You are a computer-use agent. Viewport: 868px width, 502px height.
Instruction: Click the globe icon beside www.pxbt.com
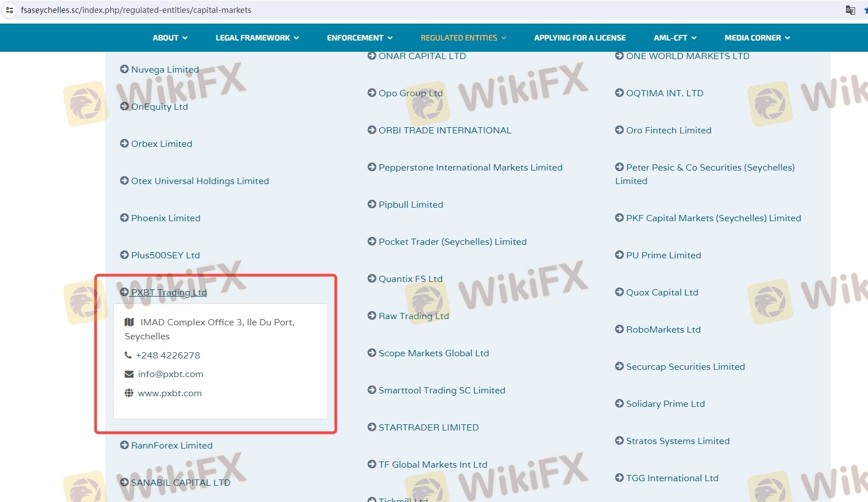tap(129, 393)
